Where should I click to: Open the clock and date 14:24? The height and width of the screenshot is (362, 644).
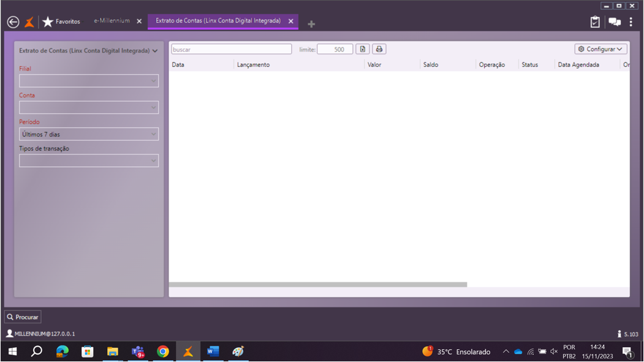coord(597,352)
